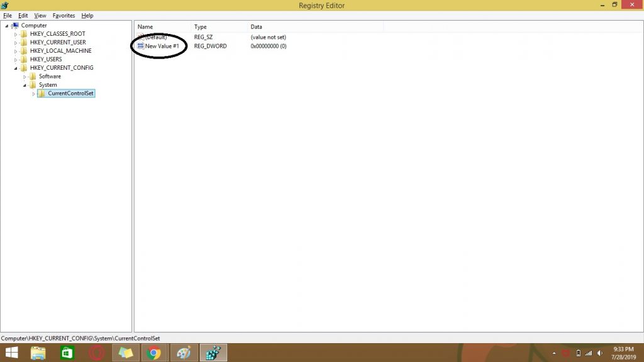Click the DWORD icon beside New Value #1
644x362 pixels.
click(140, 46)
